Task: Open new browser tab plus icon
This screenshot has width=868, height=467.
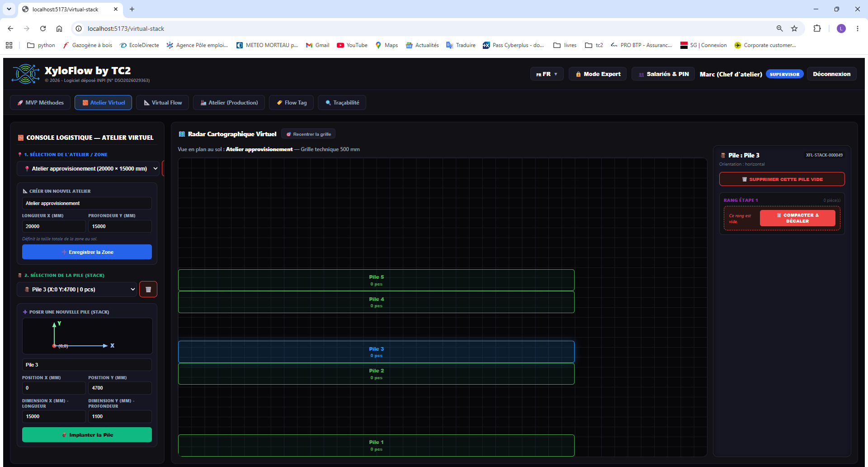Action: coord(132,9)
